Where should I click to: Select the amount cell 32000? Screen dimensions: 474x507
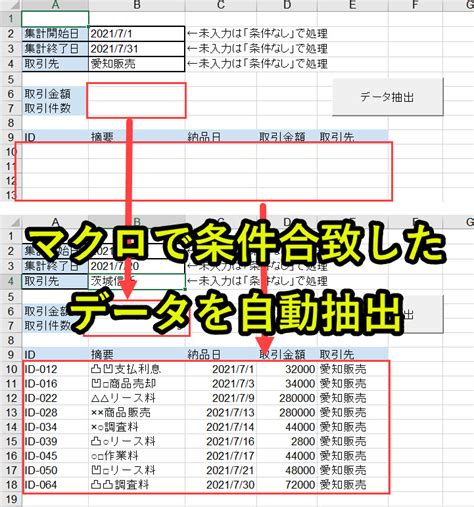287,369
